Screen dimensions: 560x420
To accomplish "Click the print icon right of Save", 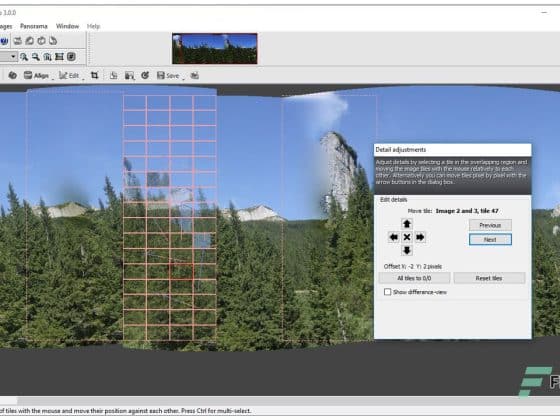I will tap(195, 75).
